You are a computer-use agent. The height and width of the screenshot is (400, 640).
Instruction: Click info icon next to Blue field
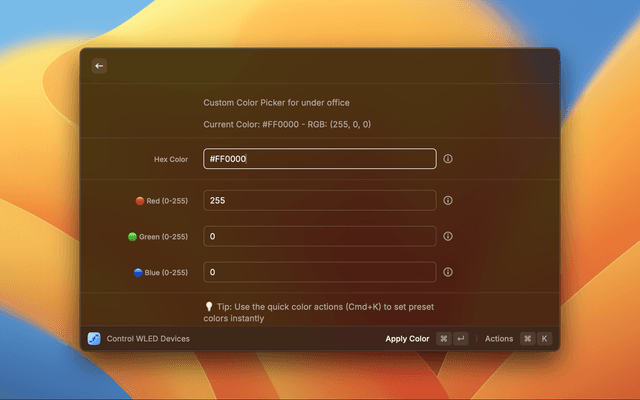(448, 272)
